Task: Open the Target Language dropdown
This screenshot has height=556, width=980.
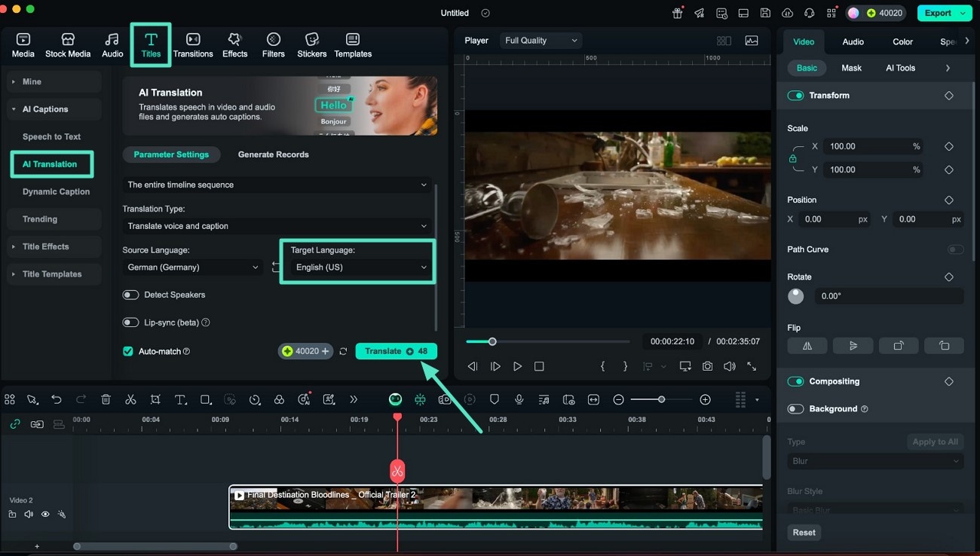Action: [x=360, y=267]
